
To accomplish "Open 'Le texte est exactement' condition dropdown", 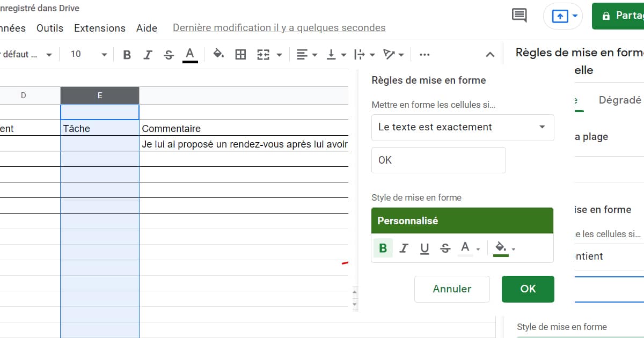I will tap(463, 127).
